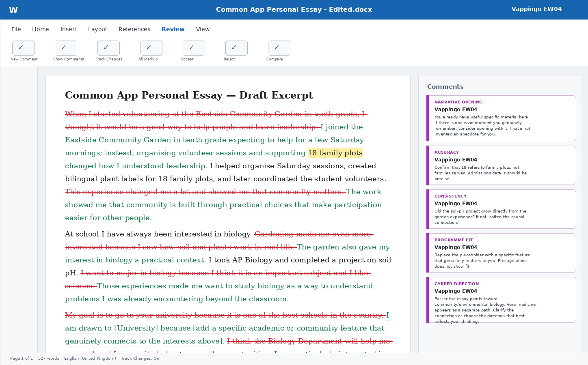Image resolution: width=588 pixels, height=365 pixels.
Task: Open the Narrative Opening comment card
Action: 501,118
